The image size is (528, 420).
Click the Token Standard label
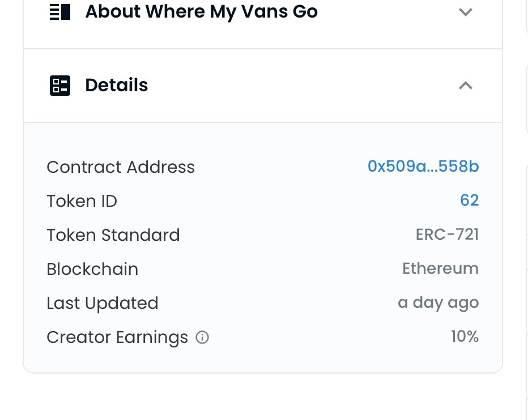113,235
